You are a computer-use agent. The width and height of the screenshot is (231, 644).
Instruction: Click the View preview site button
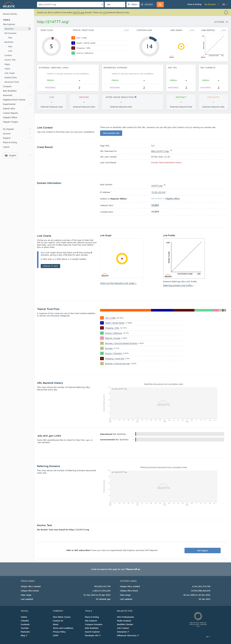click(111, 133)
